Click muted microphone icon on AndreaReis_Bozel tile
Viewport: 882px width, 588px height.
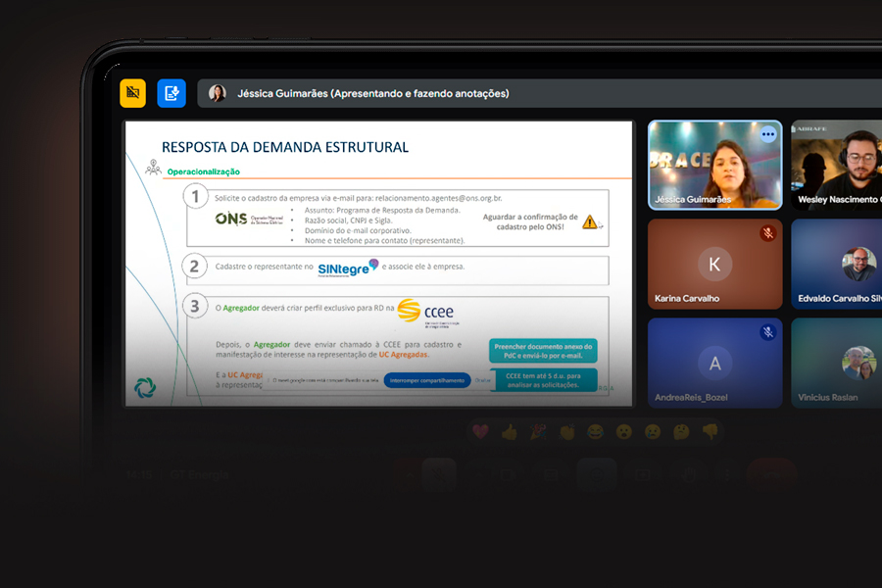point(767,332)
